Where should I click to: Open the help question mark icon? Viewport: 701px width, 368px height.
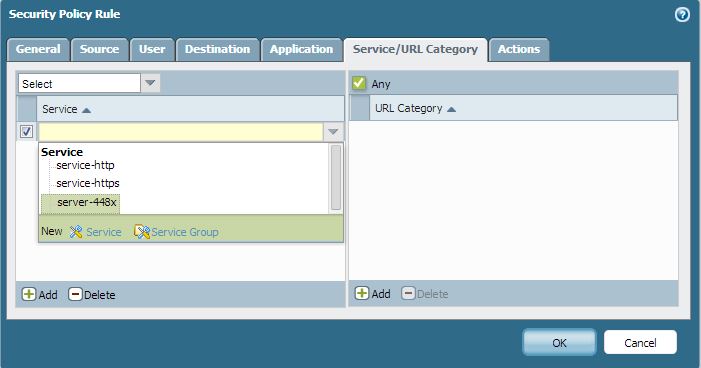click(682, 15)
